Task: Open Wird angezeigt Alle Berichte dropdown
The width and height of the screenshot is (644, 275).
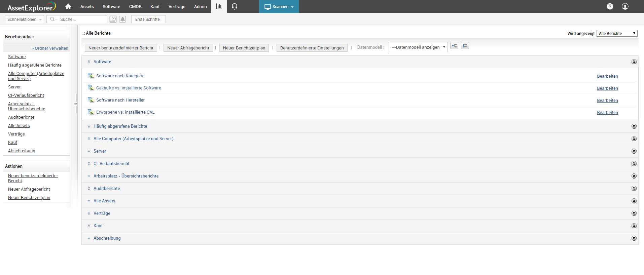Action: pos(617,33)
